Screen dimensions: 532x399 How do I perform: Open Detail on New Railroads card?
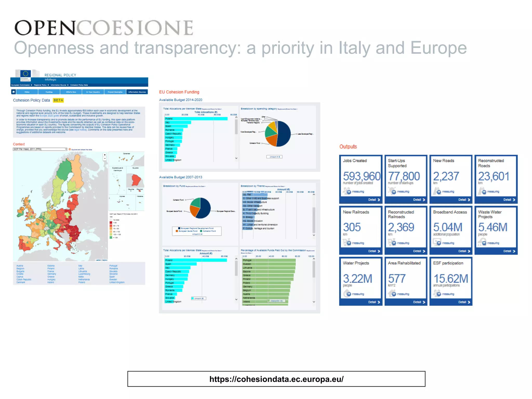pos(374,251)
